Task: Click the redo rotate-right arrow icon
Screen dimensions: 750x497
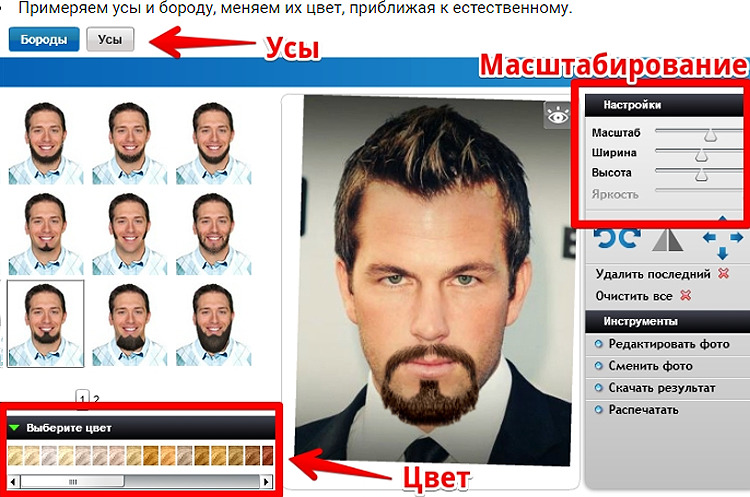Action: pos(630,237)
